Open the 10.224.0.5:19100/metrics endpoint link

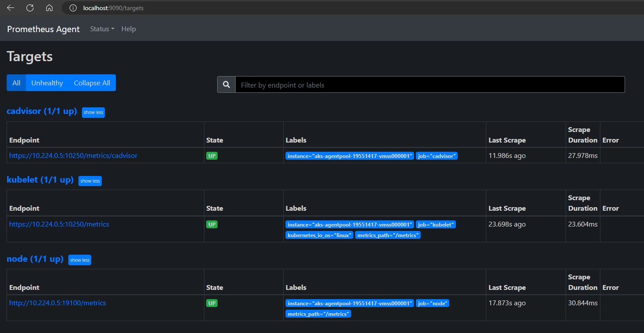pos(58,303)
